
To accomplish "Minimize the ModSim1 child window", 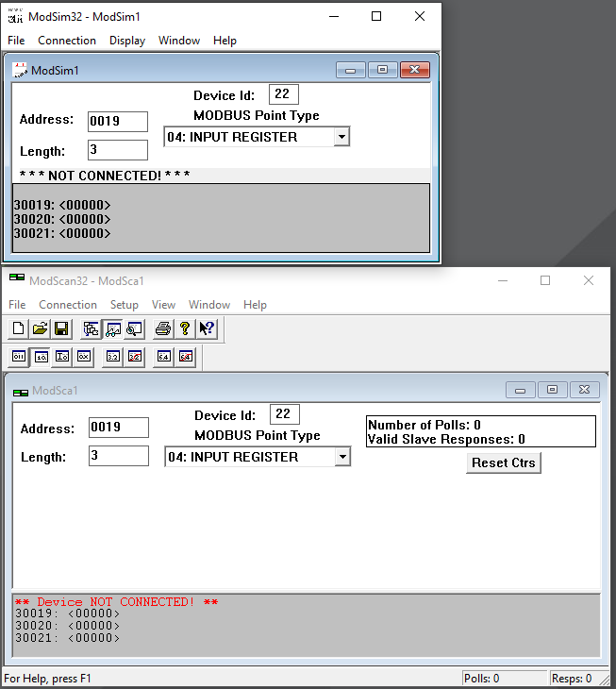I will (x=350, y=70).
